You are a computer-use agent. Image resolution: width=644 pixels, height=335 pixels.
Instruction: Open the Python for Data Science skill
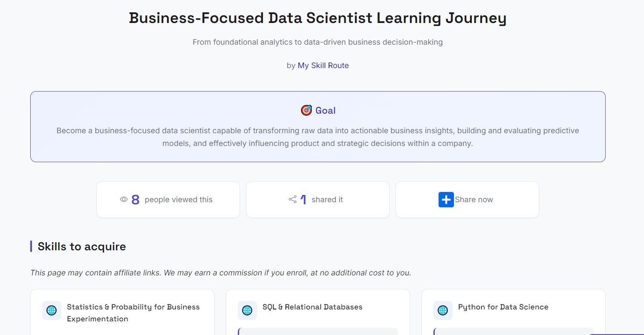pos(503,307)
